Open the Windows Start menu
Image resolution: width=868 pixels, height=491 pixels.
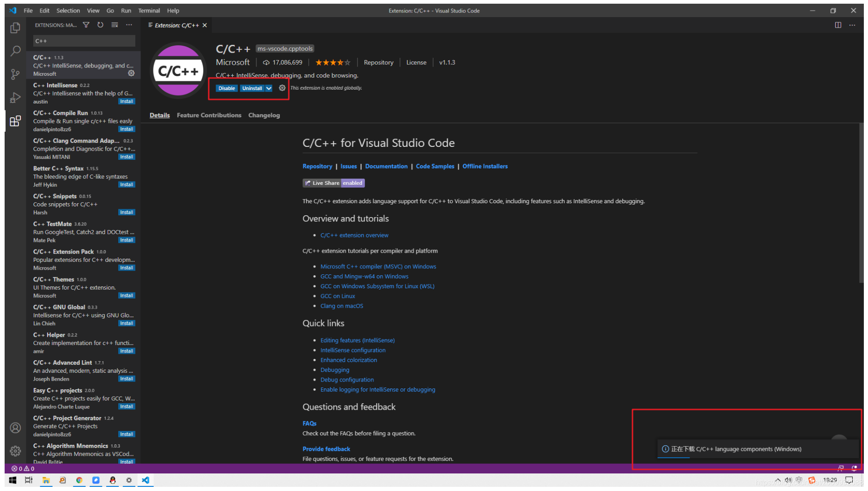point(12,480)
